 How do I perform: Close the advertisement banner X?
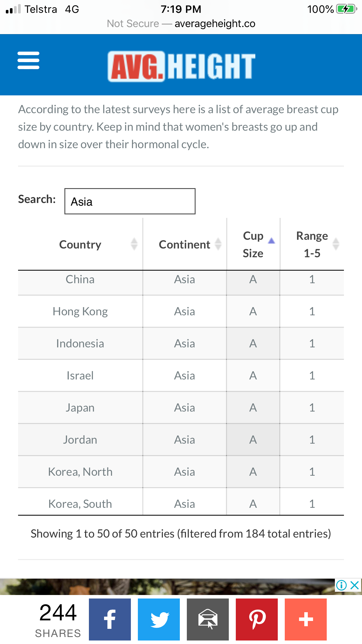(x=354, y=585)
